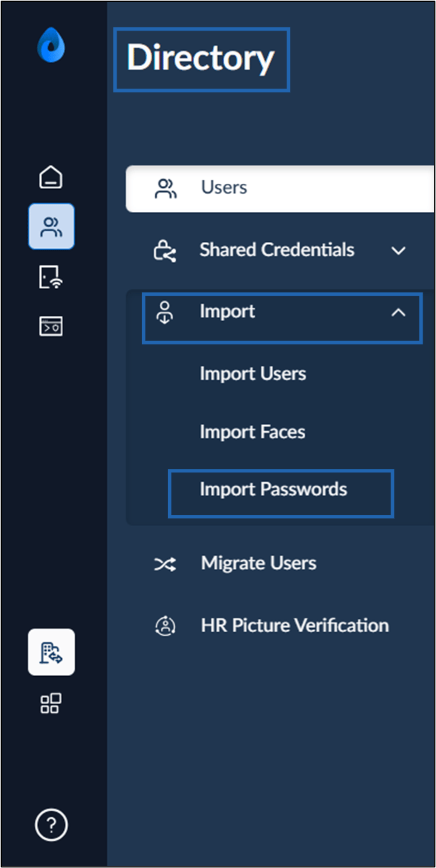Open Import Passwords submenu entry
436x868 pixels.
(x=273, y=490)
